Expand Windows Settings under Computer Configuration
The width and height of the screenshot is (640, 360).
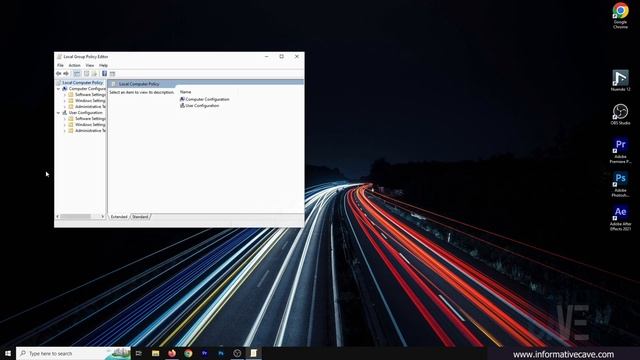click(64, 100)
